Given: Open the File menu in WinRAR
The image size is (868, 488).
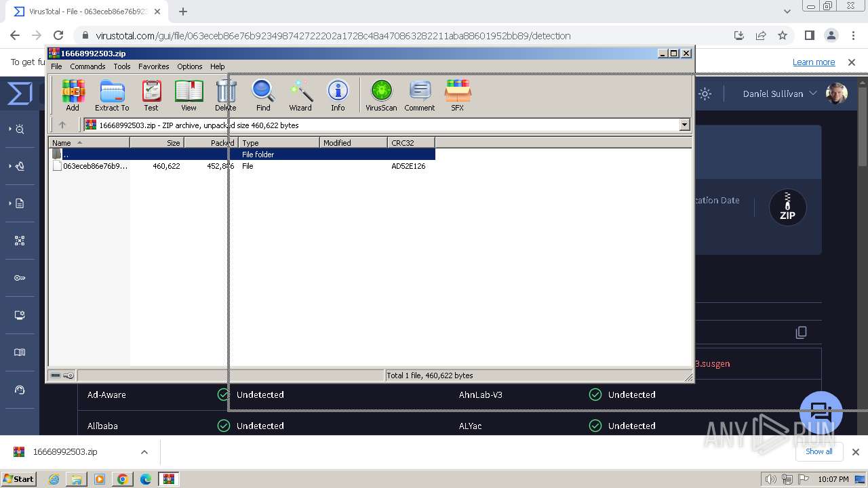Looking at the screenshot, I should (56, 66).
